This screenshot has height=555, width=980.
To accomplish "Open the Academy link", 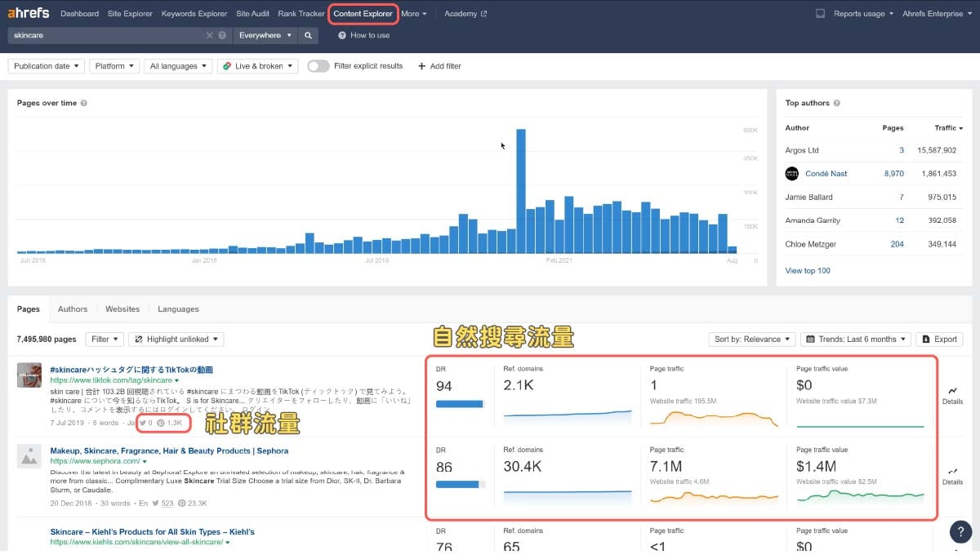I will click(465, 13).
